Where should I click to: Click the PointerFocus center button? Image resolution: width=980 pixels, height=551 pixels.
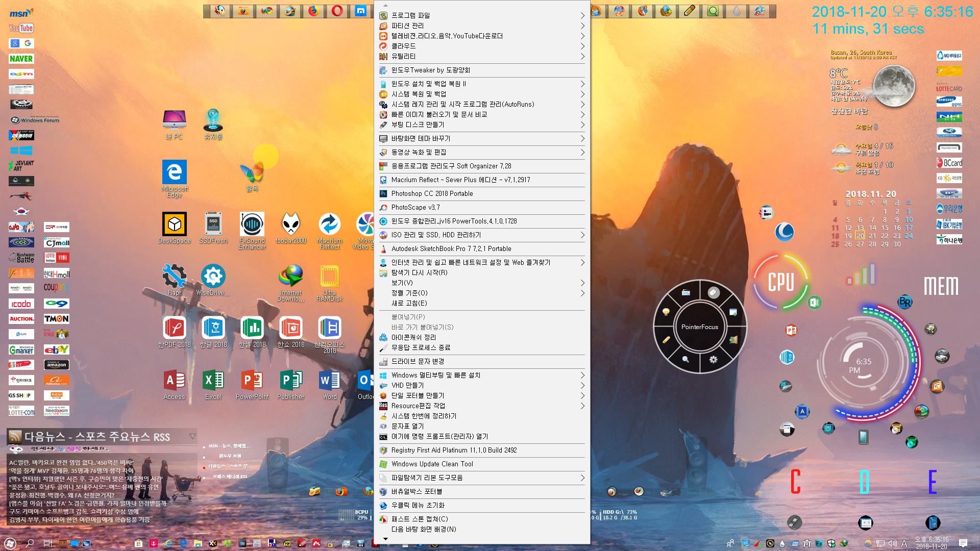699,327
